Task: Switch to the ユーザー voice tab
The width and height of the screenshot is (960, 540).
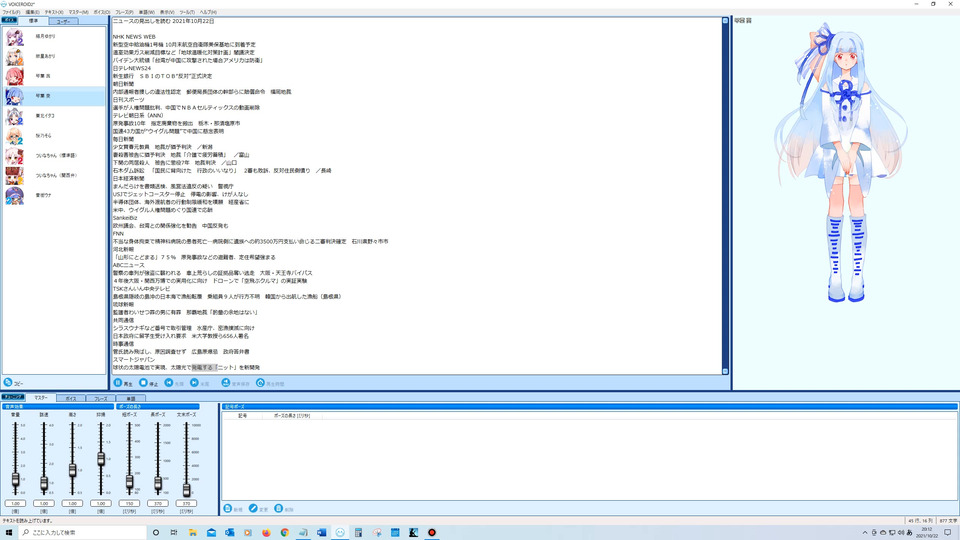Action: [x=63, y=21]
